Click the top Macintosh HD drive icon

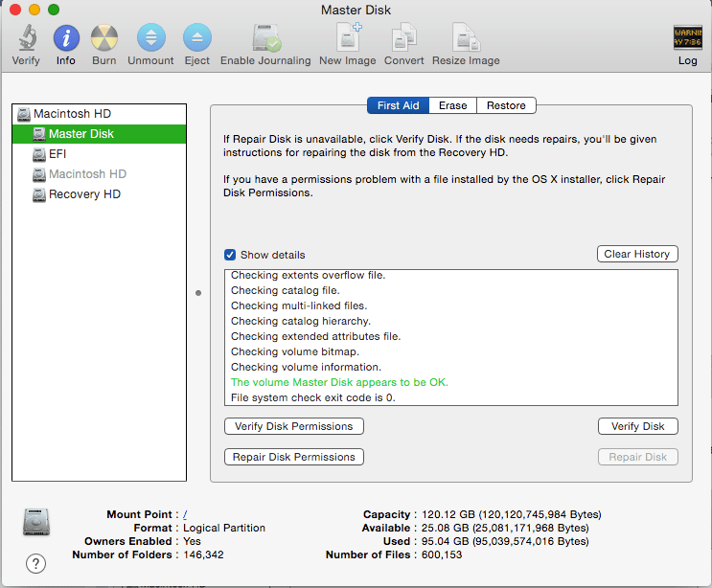[24, 114]
